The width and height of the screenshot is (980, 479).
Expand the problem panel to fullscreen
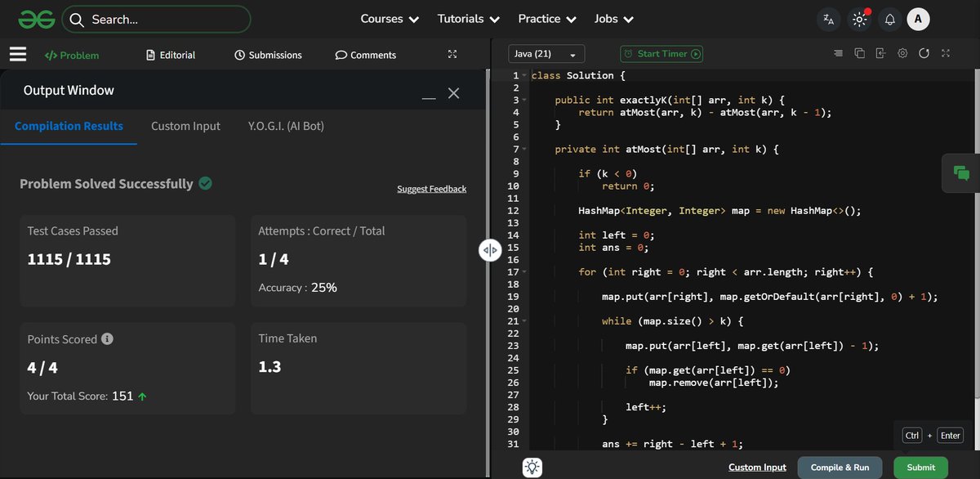click(452, 54)
